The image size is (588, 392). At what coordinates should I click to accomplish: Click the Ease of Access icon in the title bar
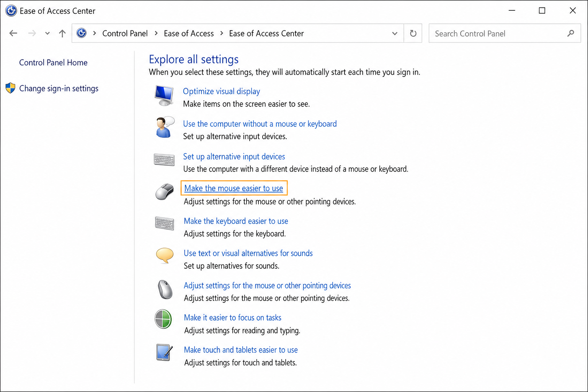11,11
